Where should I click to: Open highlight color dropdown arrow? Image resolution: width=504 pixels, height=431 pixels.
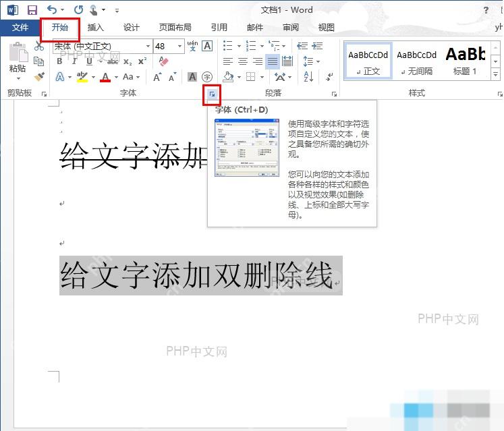click(x=93, y=77)
